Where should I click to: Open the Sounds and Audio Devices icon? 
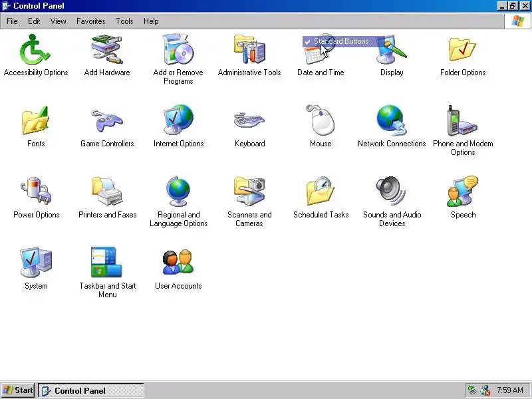(392, 192)
